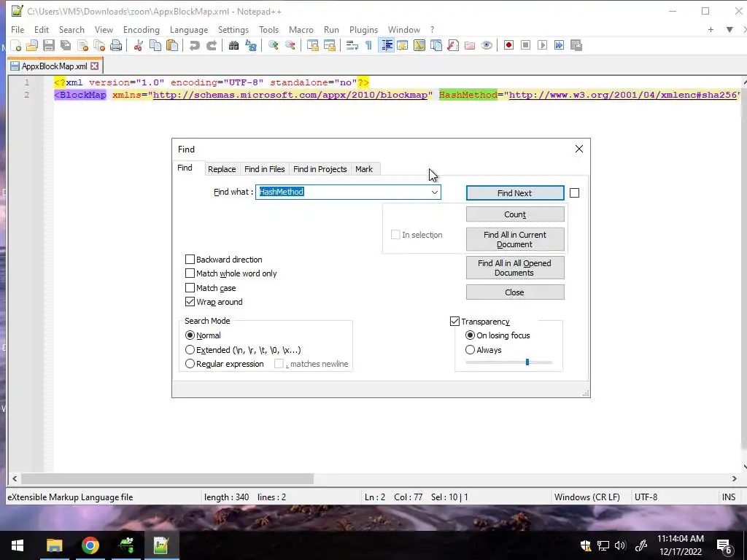The width and height of the screenshot is (747, 560).
Task: Open the Plugins menu
Action: coord(363,29)
